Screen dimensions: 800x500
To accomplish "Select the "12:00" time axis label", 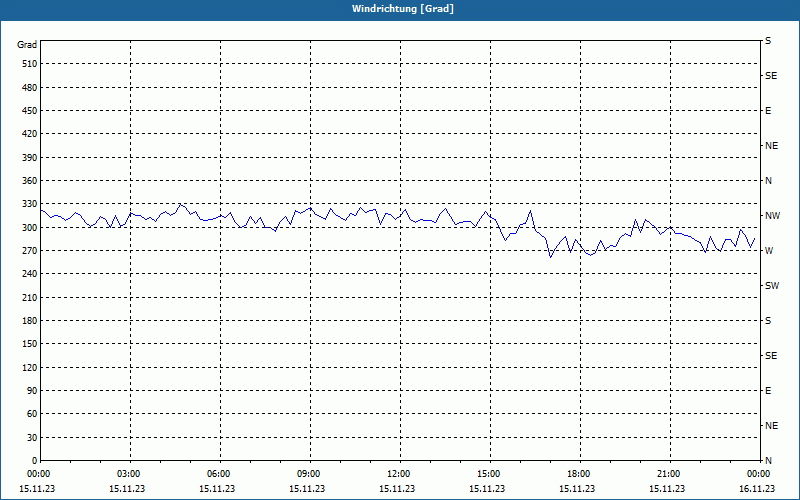I will [x=398, y=474].
